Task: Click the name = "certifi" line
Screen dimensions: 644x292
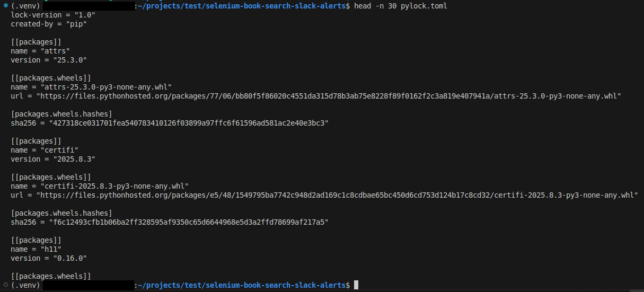Action: pos(45,150)
